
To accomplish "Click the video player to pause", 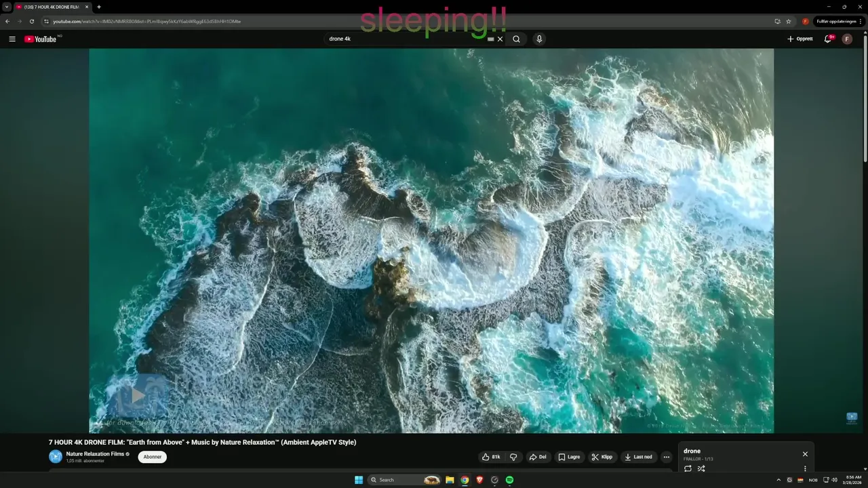I will (431, 241).
